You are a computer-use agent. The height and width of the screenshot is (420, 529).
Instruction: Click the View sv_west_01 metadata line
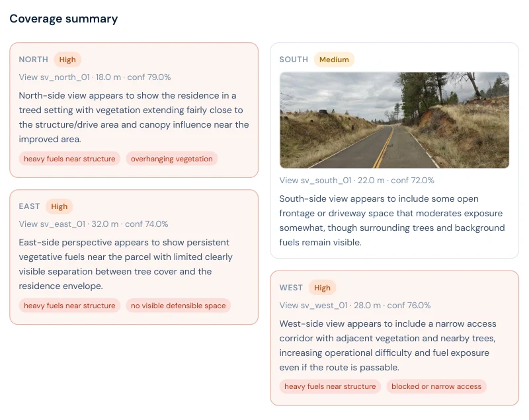355,306
